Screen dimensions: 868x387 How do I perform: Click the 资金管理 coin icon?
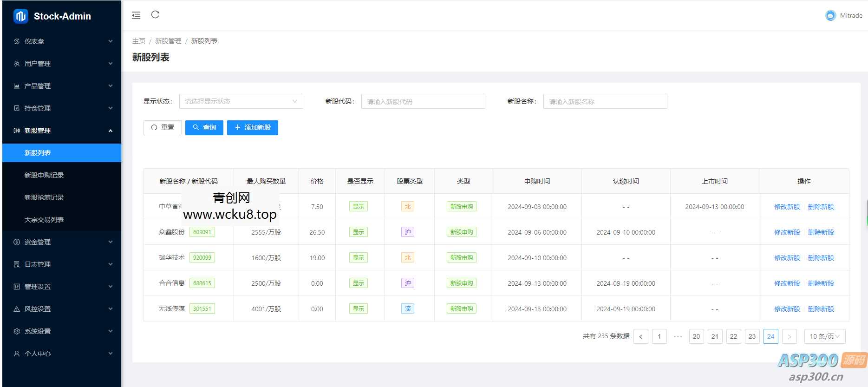pyautogui.click(x=17, y=242)
